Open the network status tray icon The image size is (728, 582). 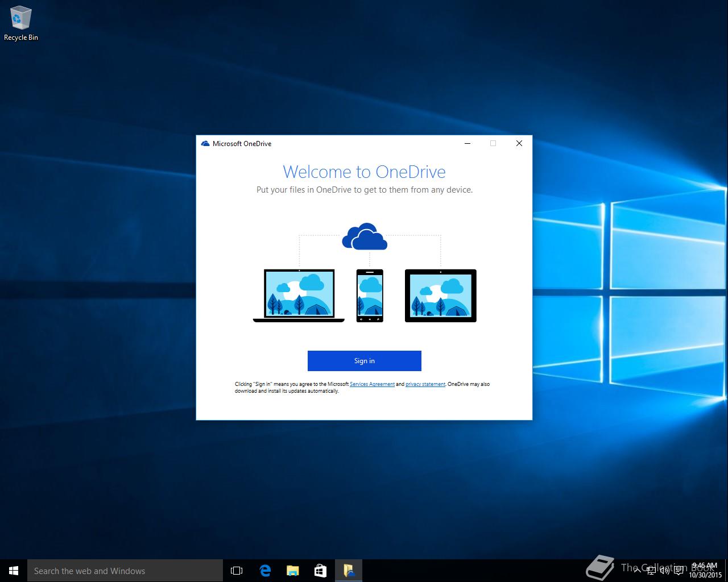pos(651,571)
